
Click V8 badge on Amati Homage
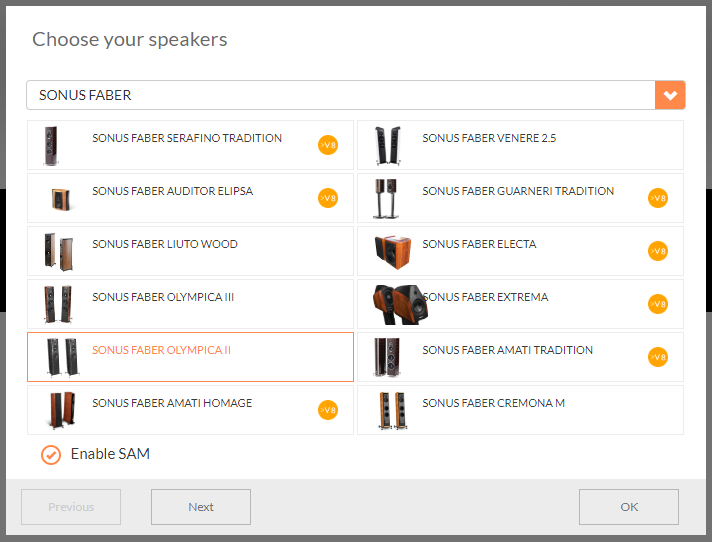[328, 410]
